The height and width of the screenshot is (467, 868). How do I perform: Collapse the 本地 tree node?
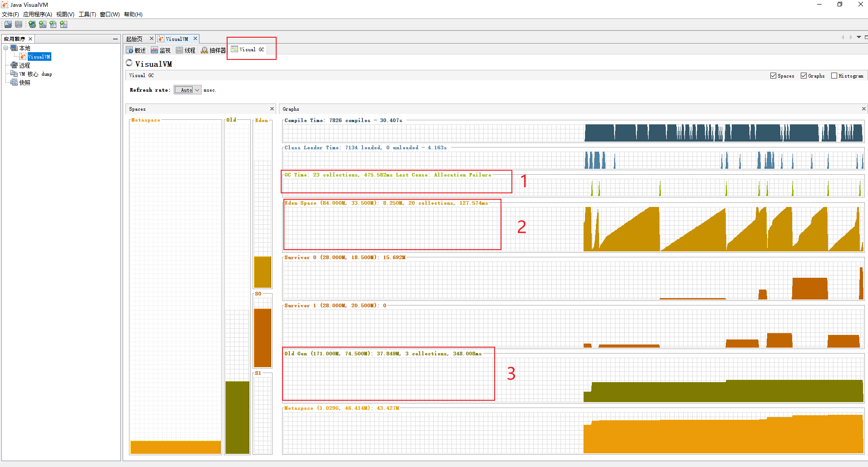tap(6, 48)
